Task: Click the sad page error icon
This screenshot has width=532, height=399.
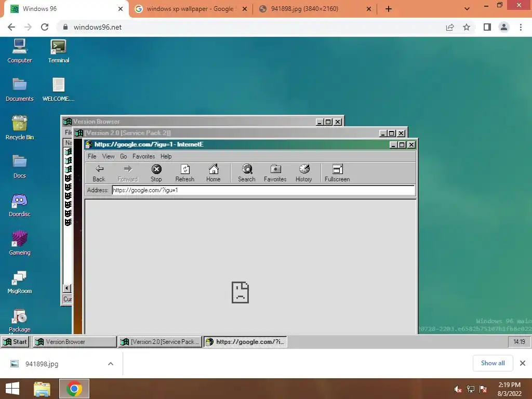Action: tap(240, 292)
